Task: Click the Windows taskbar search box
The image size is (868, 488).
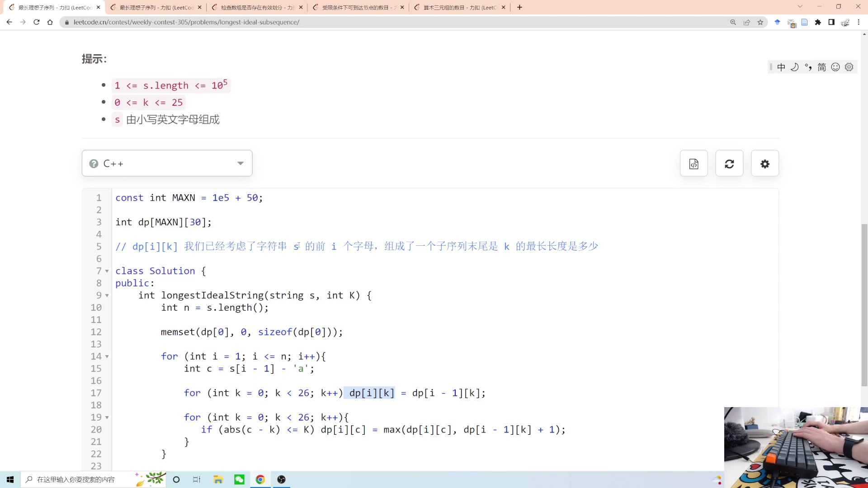Action: click(x=76, y=479)
